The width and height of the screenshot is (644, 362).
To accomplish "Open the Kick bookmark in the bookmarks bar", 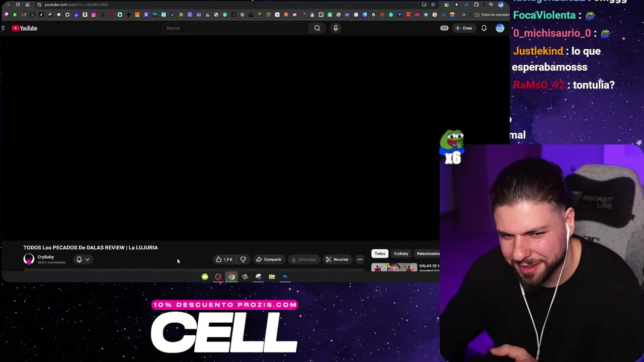I will 15,15.
